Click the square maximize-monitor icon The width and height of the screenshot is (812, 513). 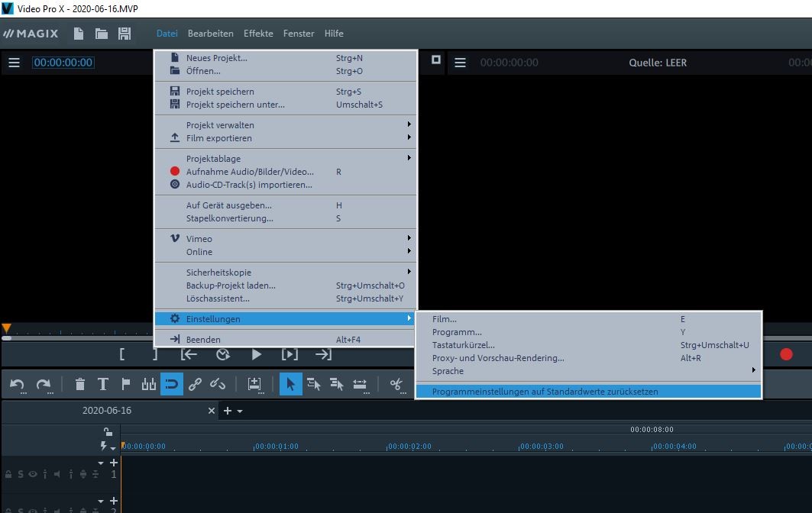[x=436, y=60]
